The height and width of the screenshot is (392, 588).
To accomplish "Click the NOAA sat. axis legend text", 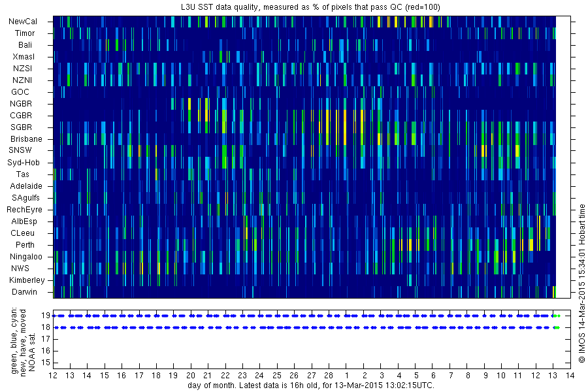I will (32, 351).
